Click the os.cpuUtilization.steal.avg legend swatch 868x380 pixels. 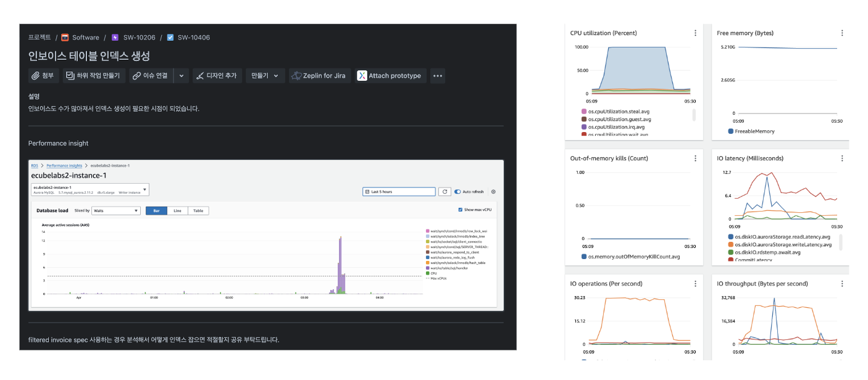pyautogui.click(x=583, y=112)
